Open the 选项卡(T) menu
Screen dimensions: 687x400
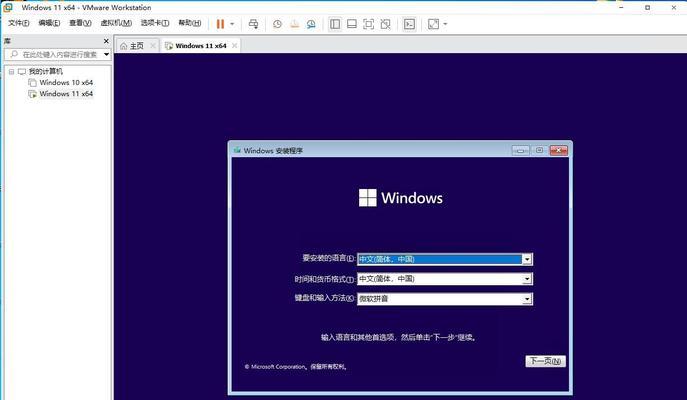(x=155, y=23)
